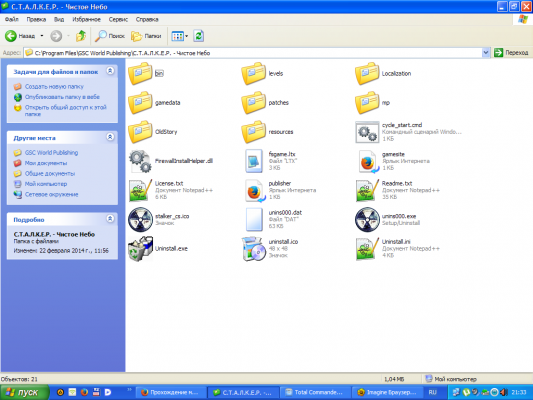Open the Forward history dropdown arrow
Viewport: 533px width, 400px height.
coord(68,36)
